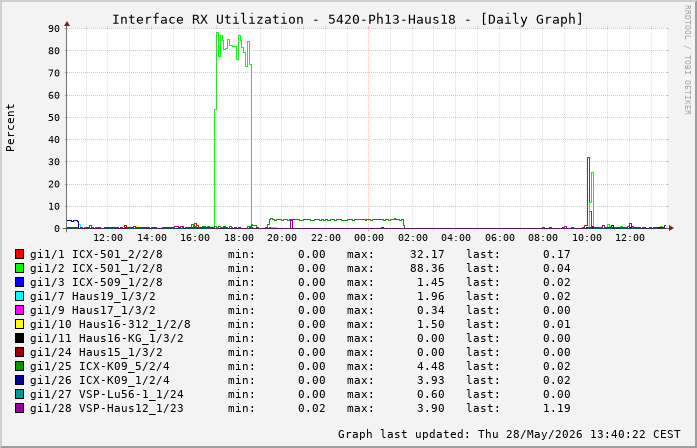Click the max value 88.36
This screenshot has width=697, height=448.
pyautogui.click(x=427, y=268)
